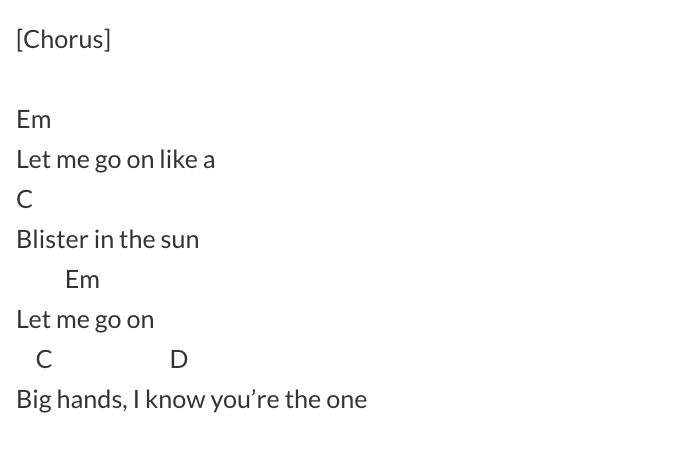Click the short lyric line 'Let me go on'
The image size is (678, 456).
click(x=85, y=320)
